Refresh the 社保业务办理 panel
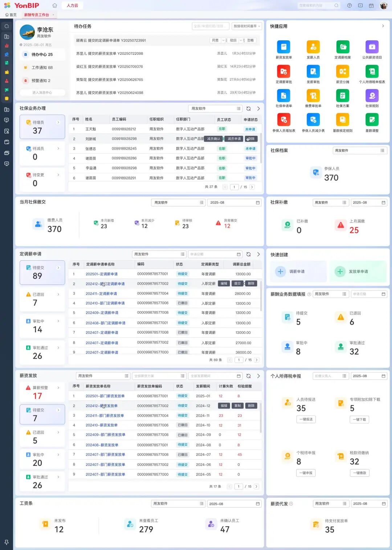 (248, 109)
